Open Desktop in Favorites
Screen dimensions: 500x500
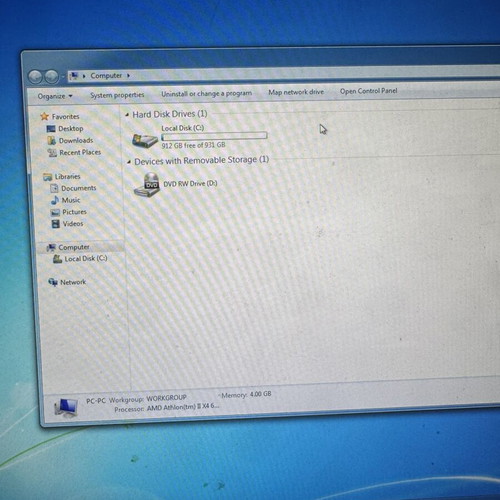pos(71,129)
